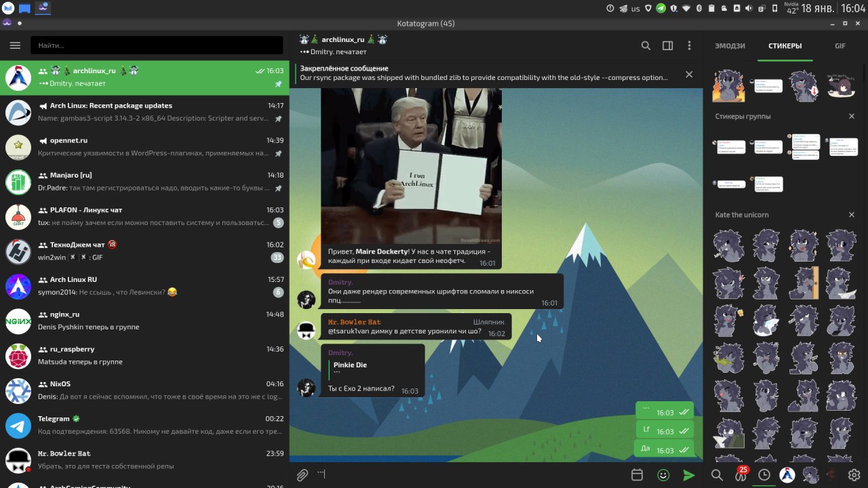Open the ТехноДжем чат conversation
The image size is (868, 488).
(144, 251)
